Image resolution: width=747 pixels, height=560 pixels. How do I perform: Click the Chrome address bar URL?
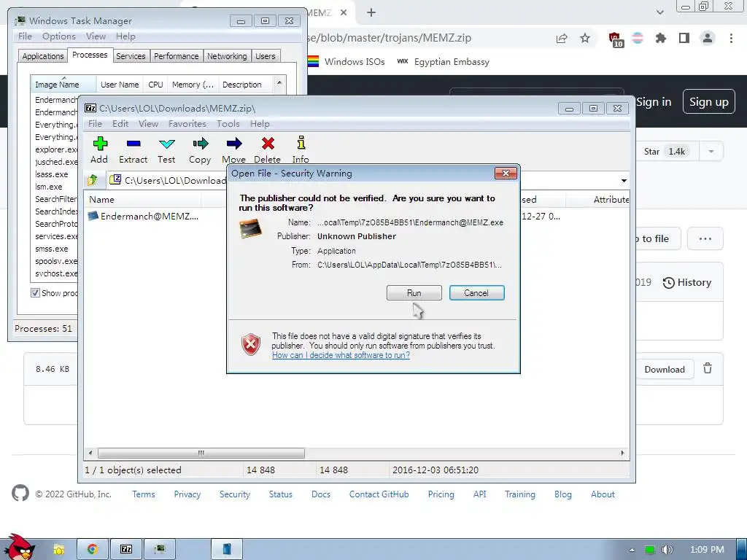click(389, 38)
